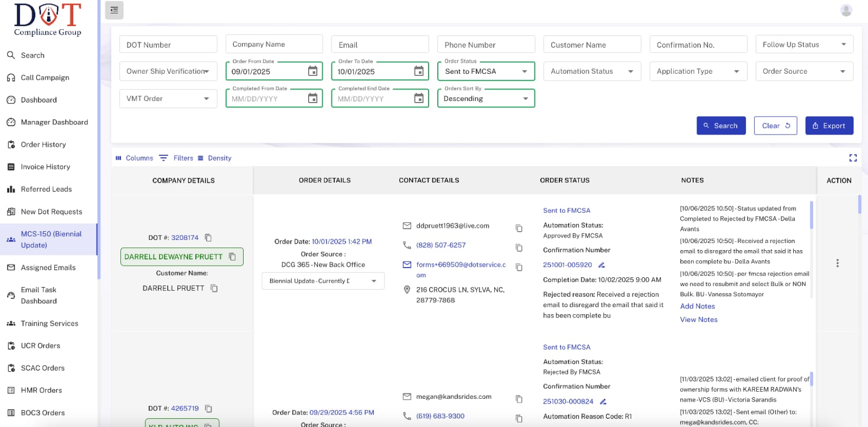Open the three-dot action menu for first order
This screenshot has height=427, width=868.
pos(837,263)
